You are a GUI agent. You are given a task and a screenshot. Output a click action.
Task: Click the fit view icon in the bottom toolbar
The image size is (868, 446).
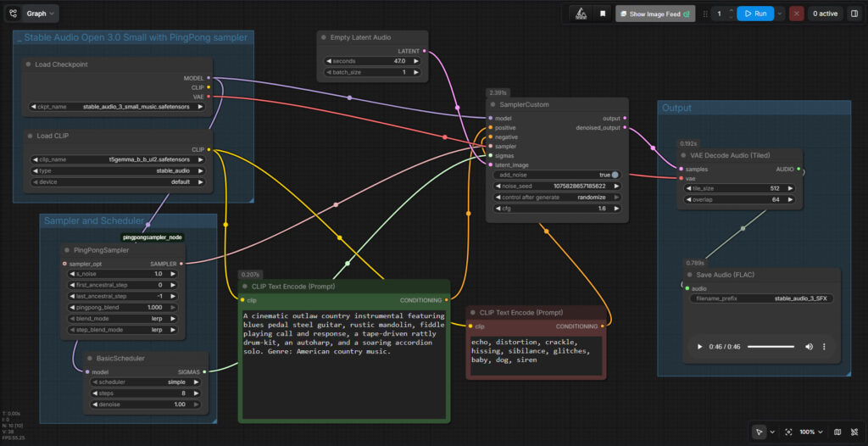788,432
